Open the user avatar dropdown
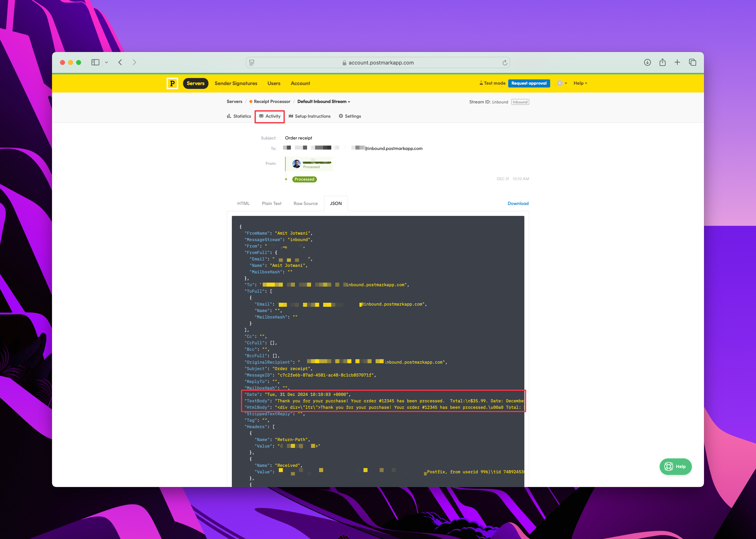 point(562,83)
